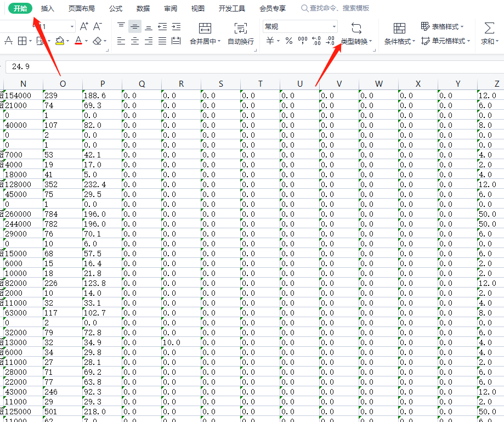Open the 会员专享 tab

point(273,8)
